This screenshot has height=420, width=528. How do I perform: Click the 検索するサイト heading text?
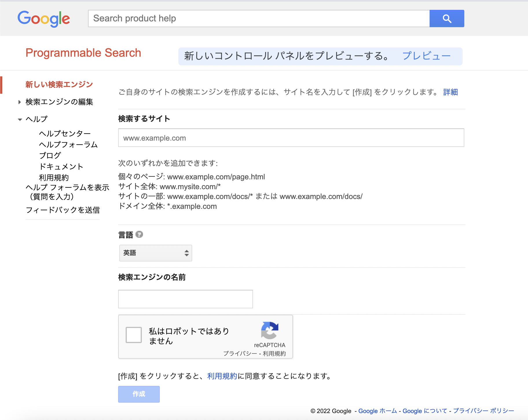[144, 119]
